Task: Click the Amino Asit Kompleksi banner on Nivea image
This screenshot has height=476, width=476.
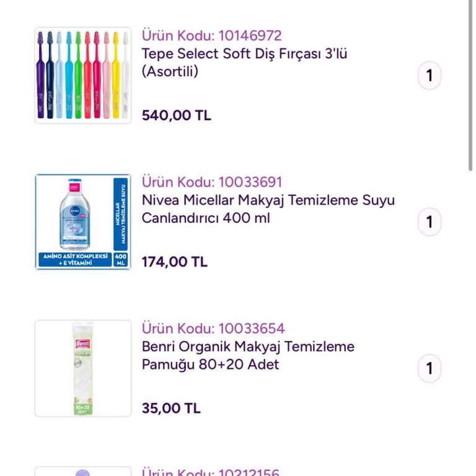Action: [74, 260]
